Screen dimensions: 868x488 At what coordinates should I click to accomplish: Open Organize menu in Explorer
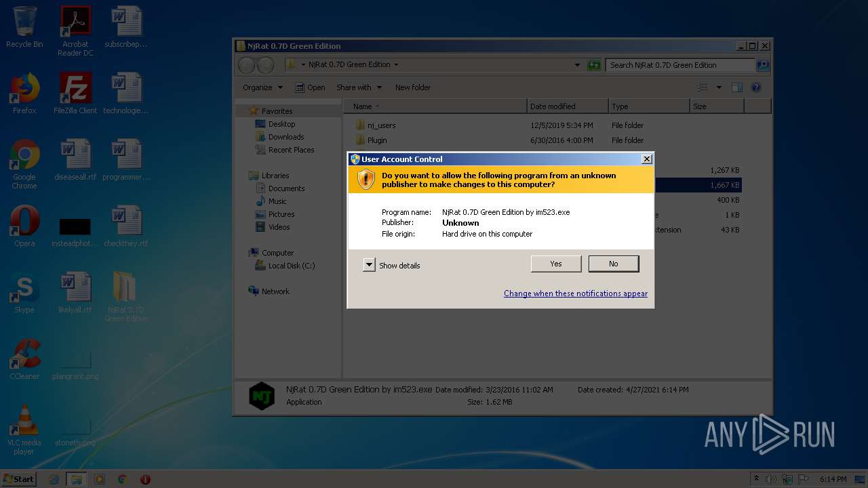point(262,87)
